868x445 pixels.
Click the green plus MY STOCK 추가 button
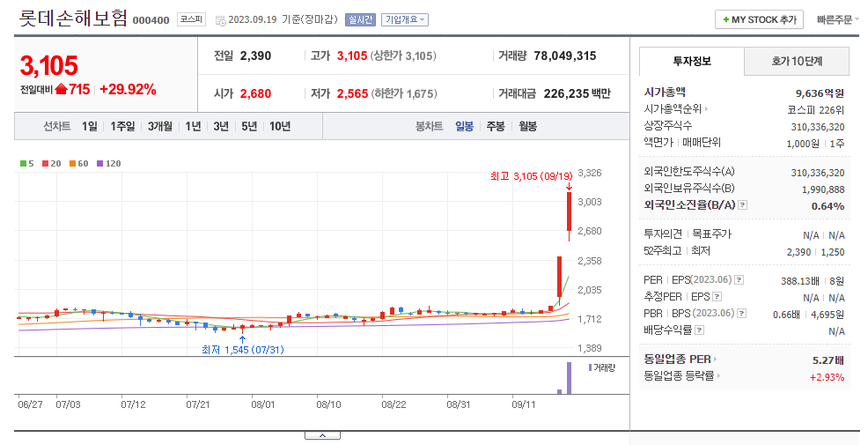coord(760,20)
